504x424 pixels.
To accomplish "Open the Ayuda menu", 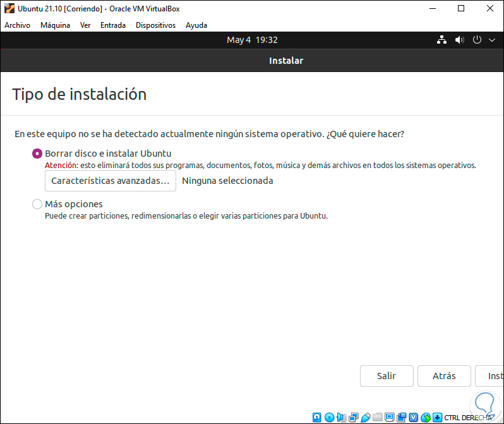I will pos(196,25).
